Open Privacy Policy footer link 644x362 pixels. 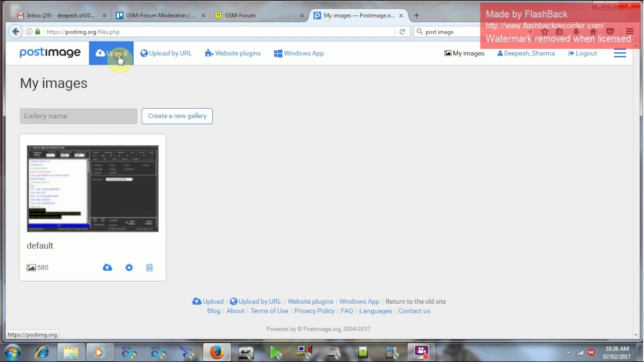(x=314, y=311)
